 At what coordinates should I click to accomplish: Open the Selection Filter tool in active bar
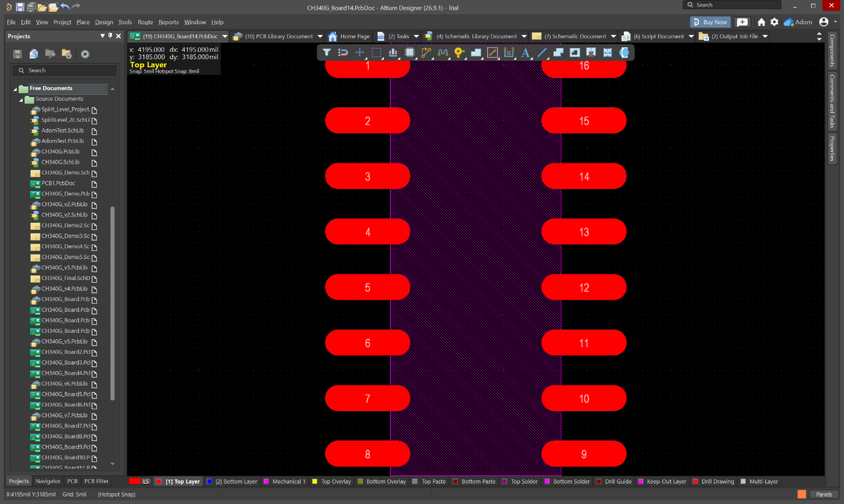coord(326,52)
